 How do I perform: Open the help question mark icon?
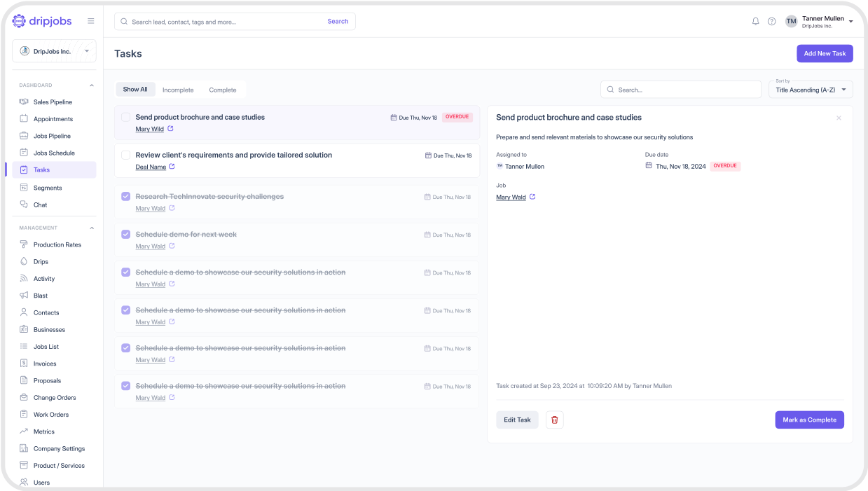click(x=771, y=22)
